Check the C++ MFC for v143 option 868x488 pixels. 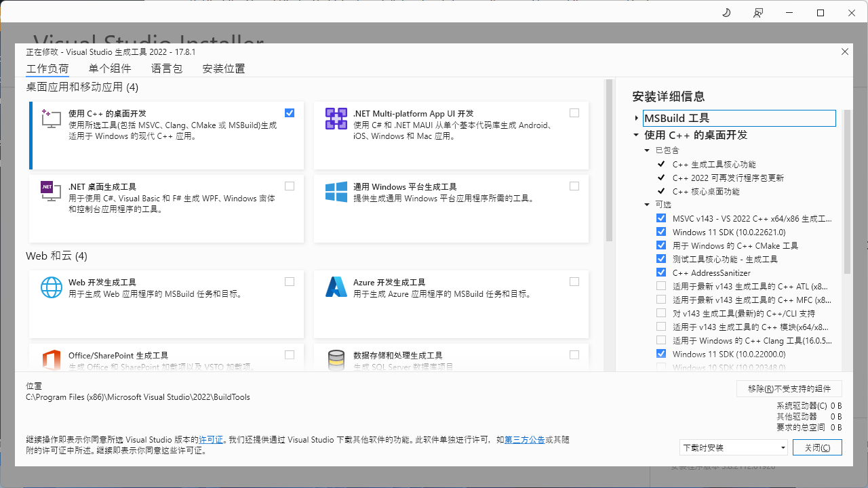click(661, 300)
